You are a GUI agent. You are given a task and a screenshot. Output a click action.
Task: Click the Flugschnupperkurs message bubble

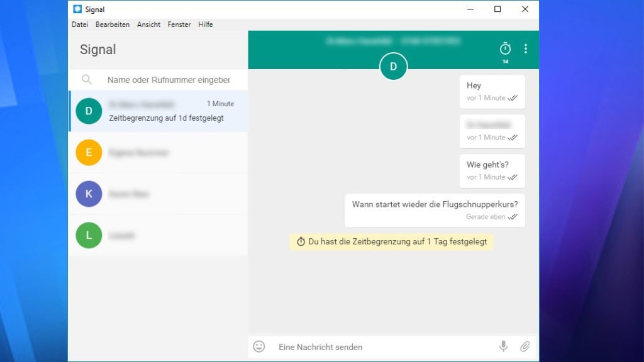[x=435, y=210]
